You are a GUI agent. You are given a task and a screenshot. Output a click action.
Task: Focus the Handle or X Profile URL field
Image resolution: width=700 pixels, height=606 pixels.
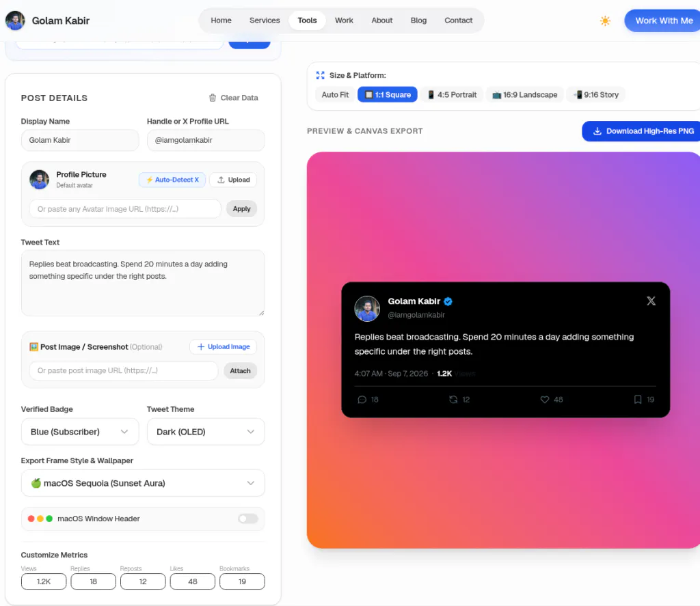(206, 140)
